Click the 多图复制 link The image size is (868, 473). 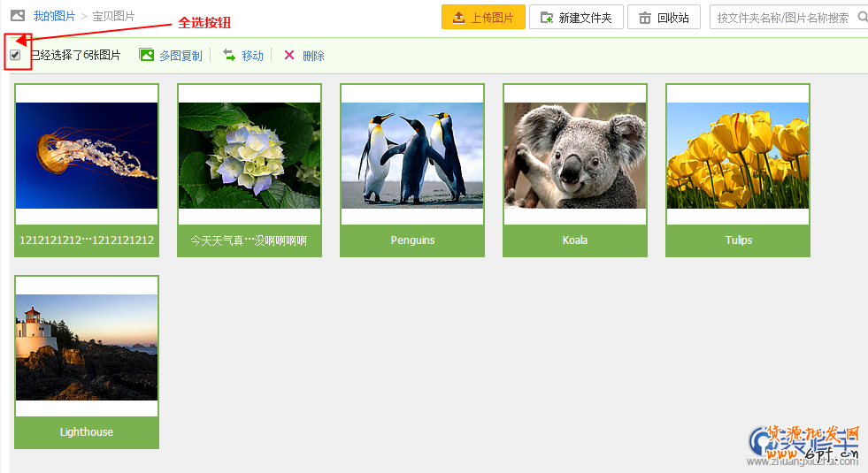181,56
